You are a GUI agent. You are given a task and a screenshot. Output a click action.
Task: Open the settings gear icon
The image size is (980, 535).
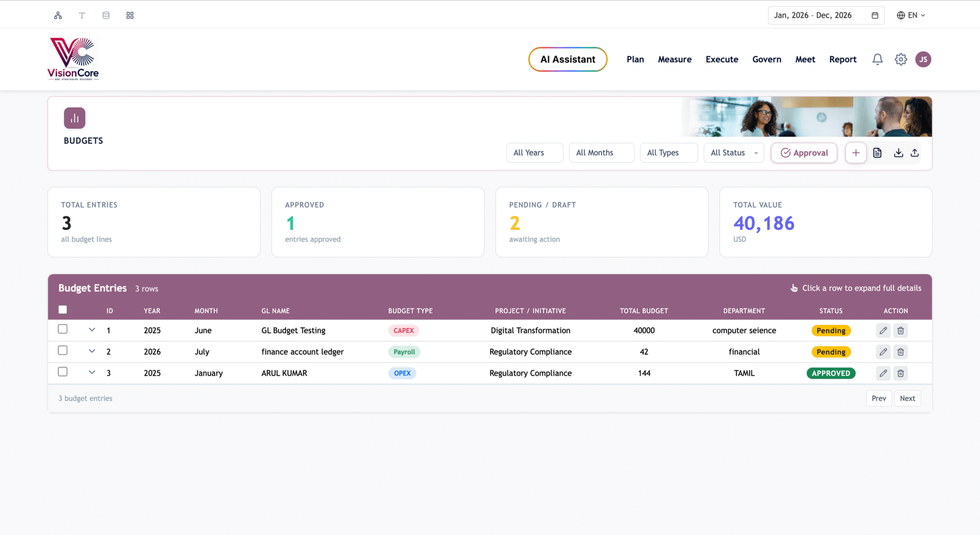[x=900, y=59]
